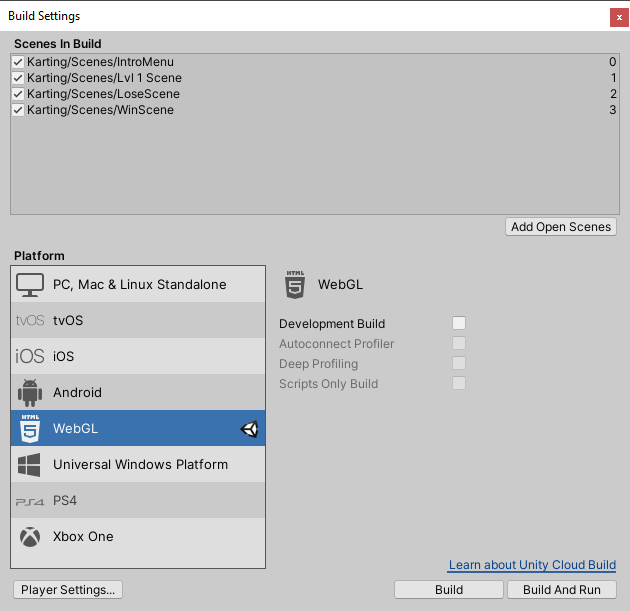This screenshot has height=611, width=630.
Task: Close the Build Settings window
Action: pos(619,18)
